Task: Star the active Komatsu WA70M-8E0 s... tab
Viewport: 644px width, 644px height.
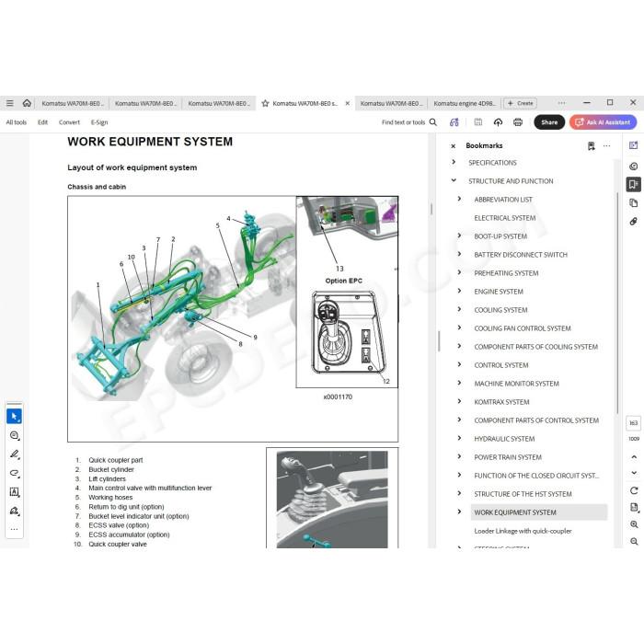Action: point(265,103)
